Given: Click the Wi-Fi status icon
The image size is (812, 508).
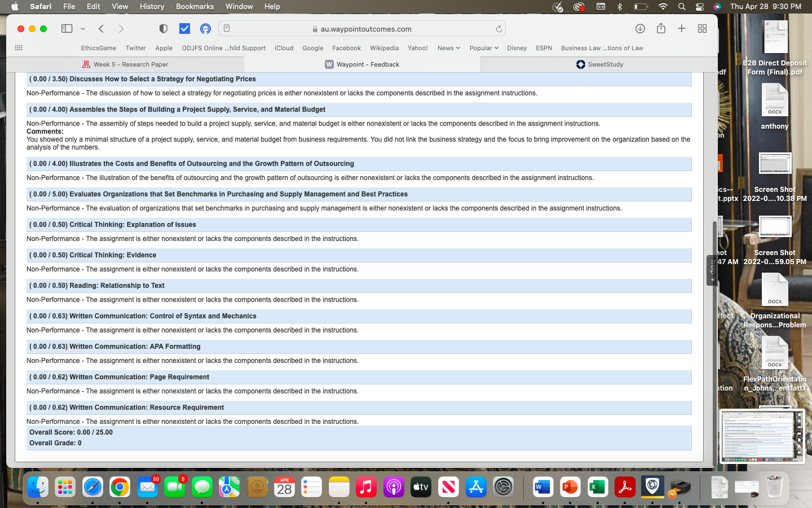Looking at the screenshot, I should [663, 6].
